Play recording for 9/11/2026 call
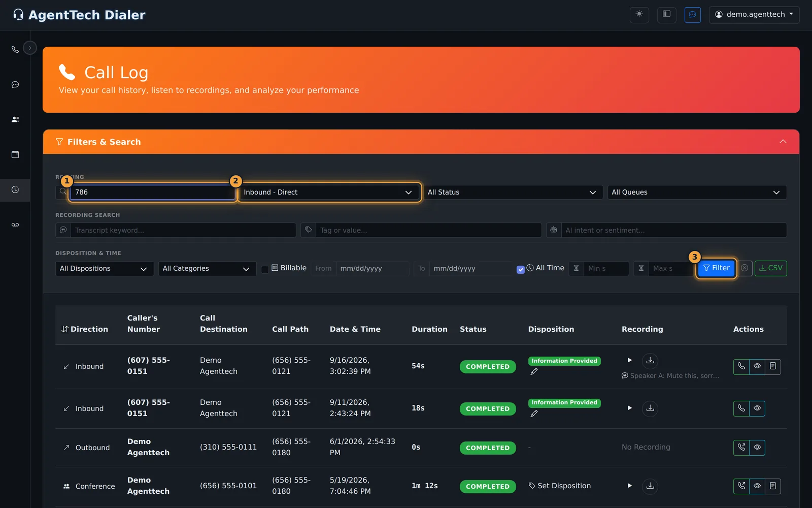Screen dimensions: 812x508 (x=630, y=408)
